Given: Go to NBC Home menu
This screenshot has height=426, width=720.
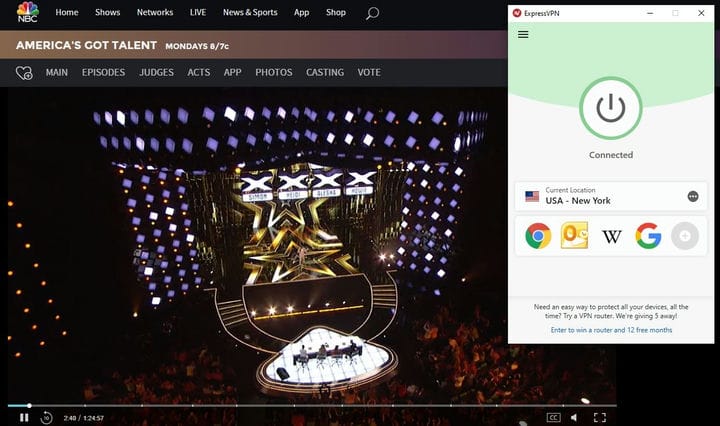Looking at the screenshot, I should coord(67,12).
